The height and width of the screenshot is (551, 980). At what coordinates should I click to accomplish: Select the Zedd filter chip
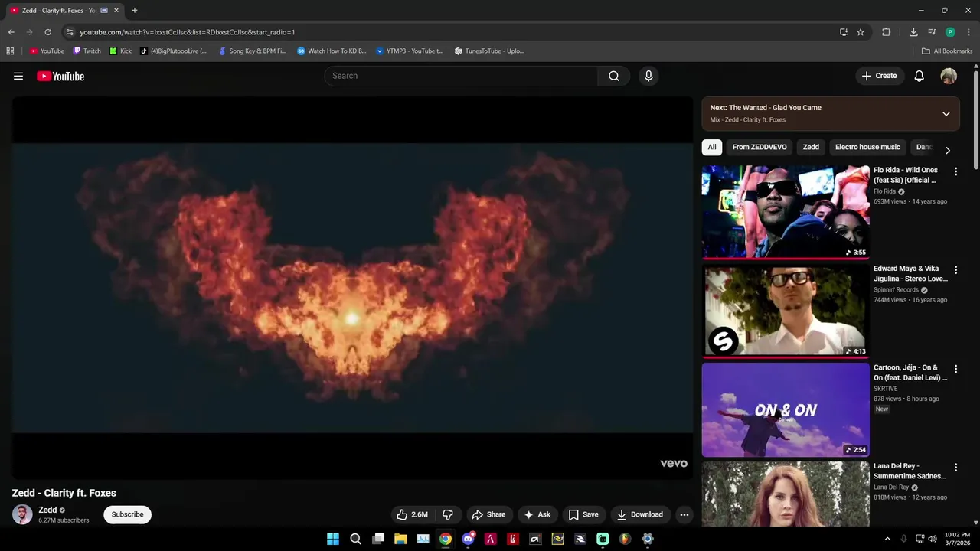[811, 147]
